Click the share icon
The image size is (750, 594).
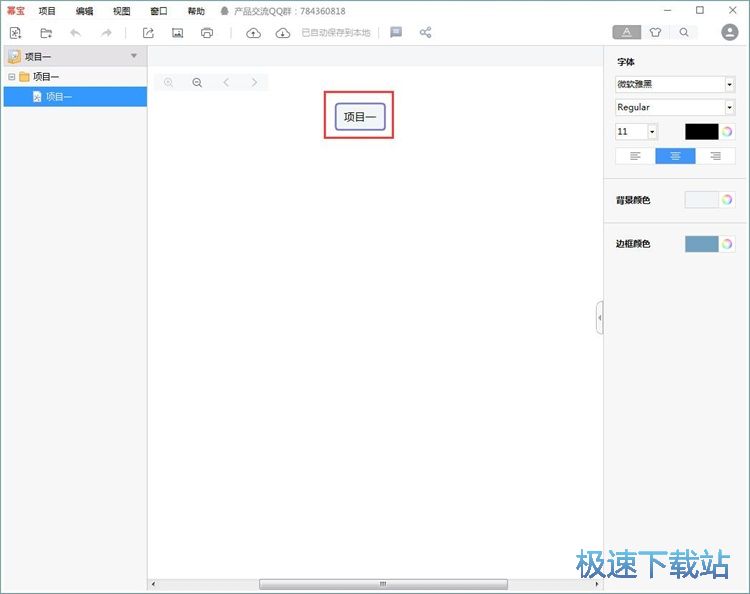point(426,33)
